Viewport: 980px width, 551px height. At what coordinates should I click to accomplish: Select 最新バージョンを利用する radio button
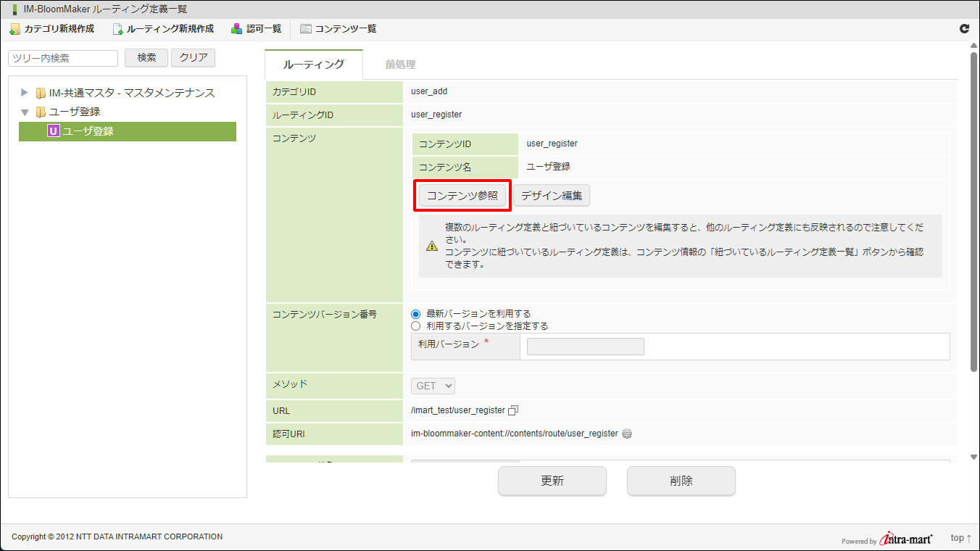(x=415, y=314)
